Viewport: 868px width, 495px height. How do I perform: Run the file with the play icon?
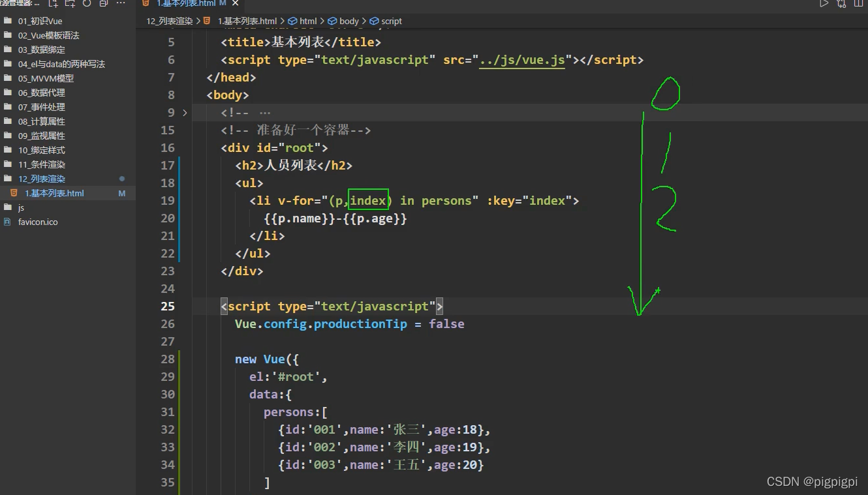pos(824,3)
